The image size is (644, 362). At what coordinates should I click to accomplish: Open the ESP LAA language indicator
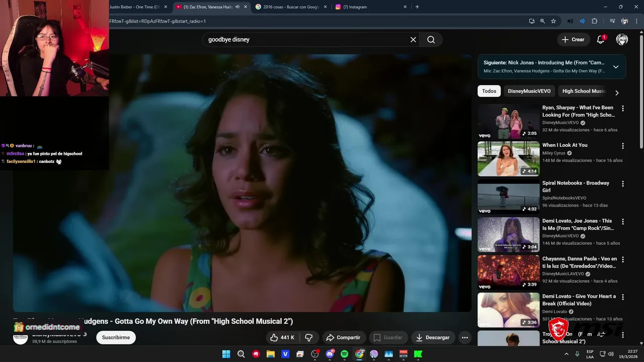point(590,354)
